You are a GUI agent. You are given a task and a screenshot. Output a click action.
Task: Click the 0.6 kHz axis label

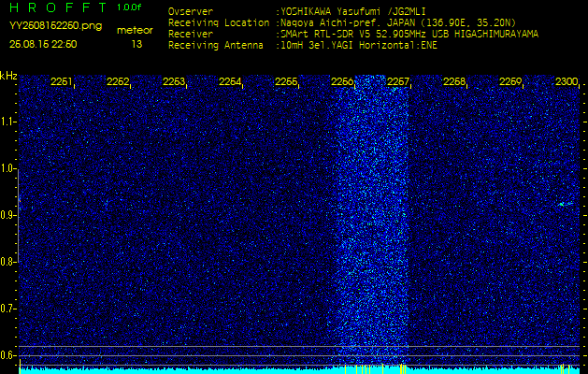(7, 355)
